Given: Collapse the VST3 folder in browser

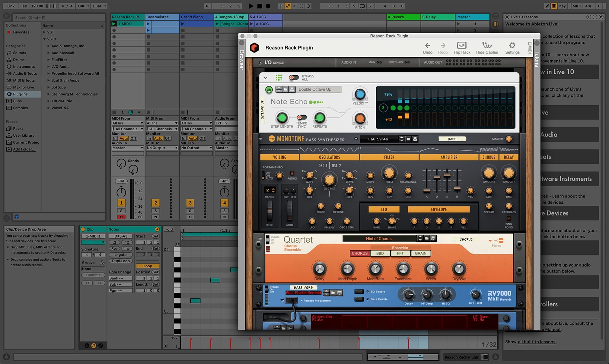Looking at the screenshot, I should click(x=44, y=39).
